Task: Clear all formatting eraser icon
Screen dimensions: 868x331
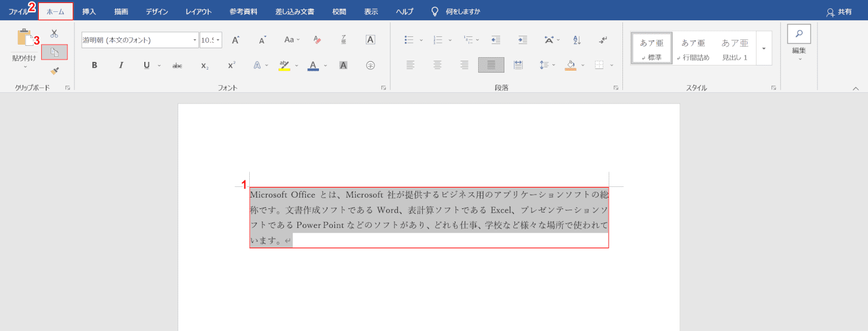Action: [x=317, y=40]
